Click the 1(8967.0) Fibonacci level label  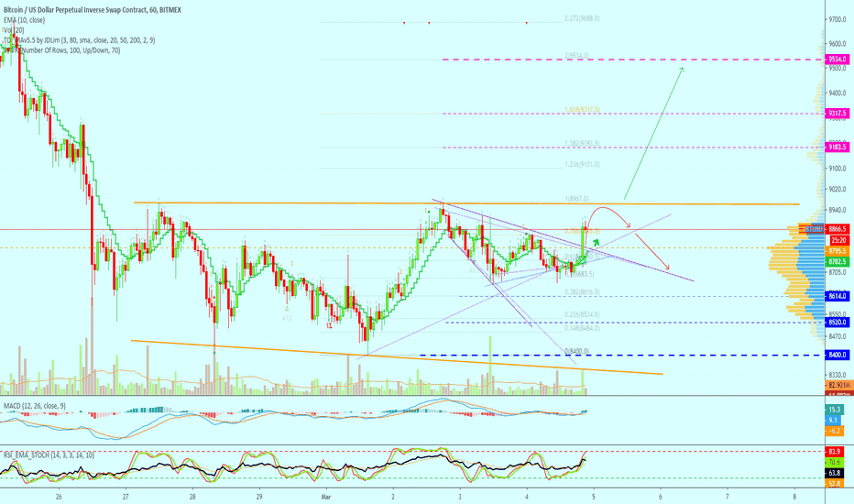578,199
